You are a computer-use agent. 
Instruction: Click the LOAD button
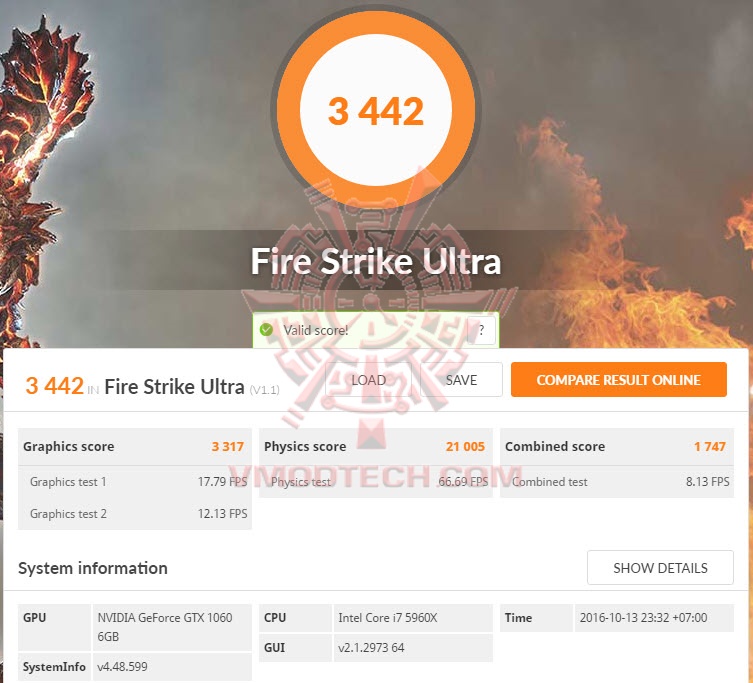368,380
